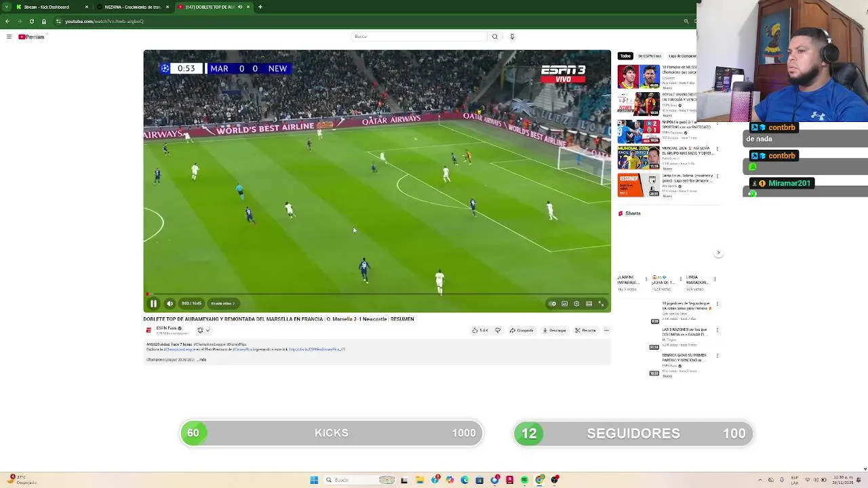Image resolution: width=868 pixels, height=488 pixels.
Task: Dislike the video with thumbs down
Action: click(x=498, y=330)
